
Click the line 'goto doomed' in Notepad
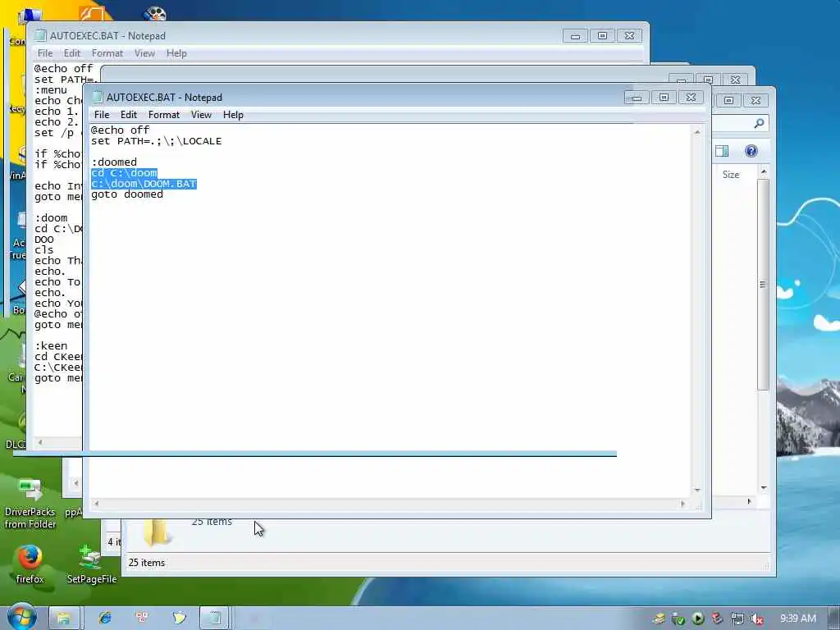(x=127, y=194)
